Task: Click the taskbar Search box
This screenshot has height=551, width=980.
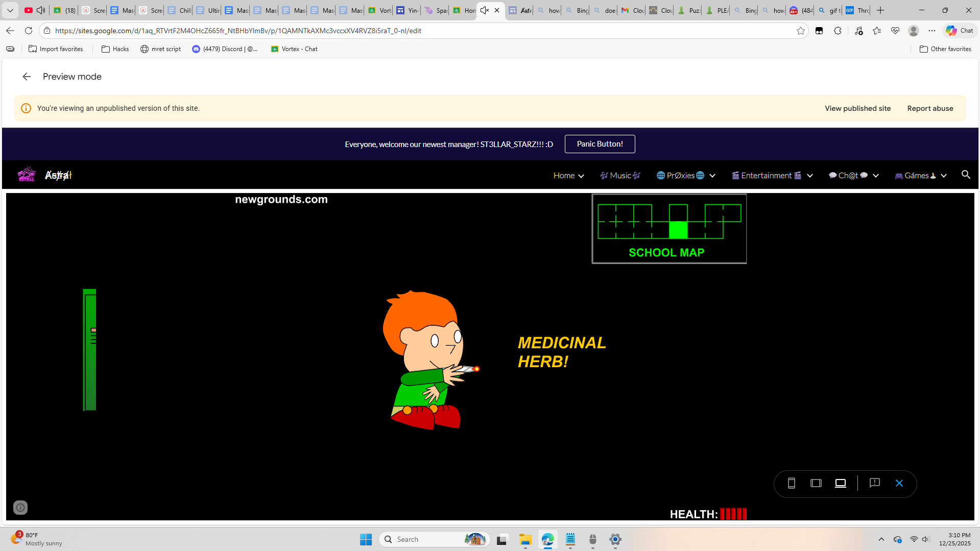Action: (434, 539)
